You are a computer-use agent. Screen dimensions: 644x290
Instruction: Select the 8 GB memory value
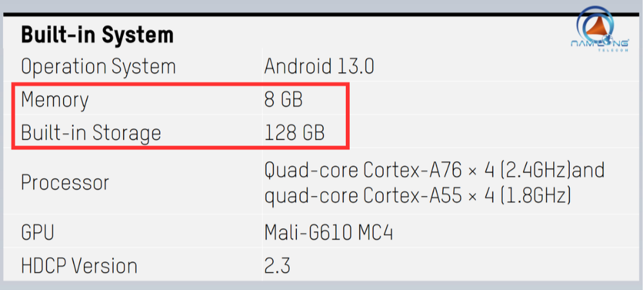pyautogui.click(x=283, y=99)
